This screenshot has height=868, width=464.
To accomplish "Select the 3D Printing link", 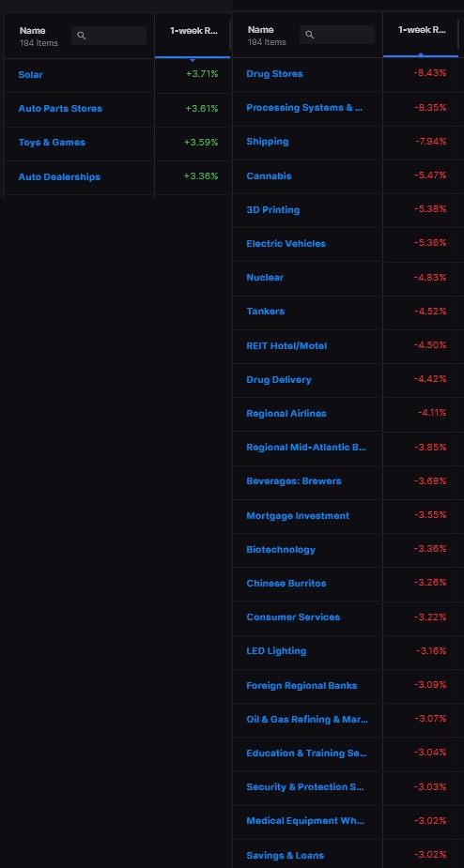I will pos(273,210).
